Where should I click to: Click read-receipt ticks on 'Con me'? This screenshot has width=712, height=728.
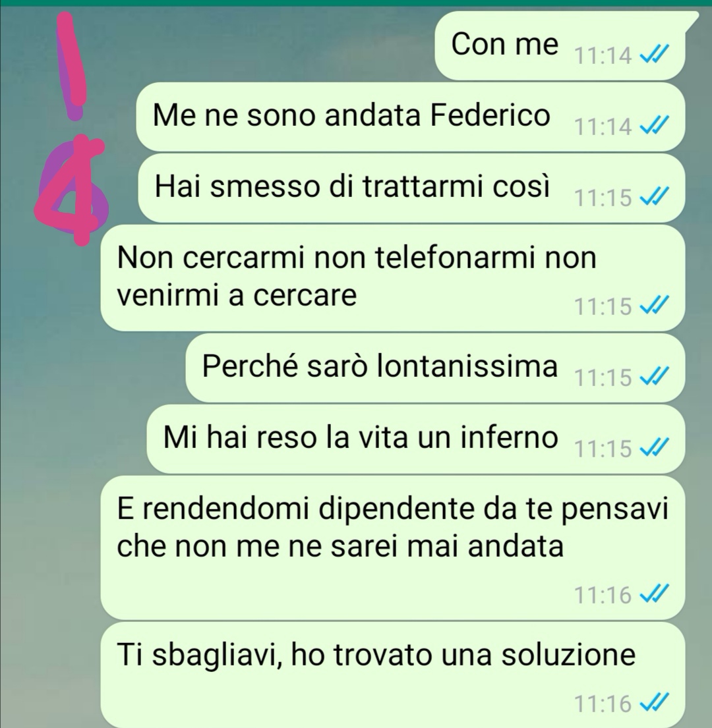(655, 54)
